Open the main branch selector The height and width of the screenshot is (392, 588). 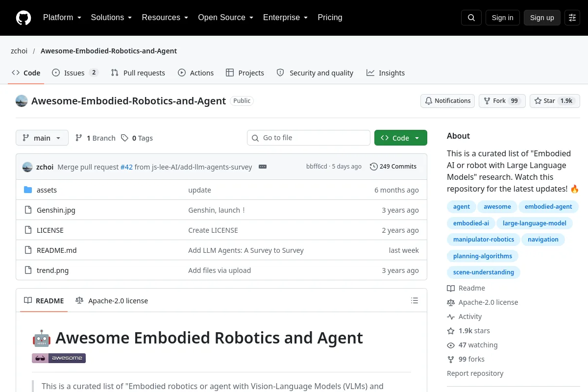click(x=42, y=138)
